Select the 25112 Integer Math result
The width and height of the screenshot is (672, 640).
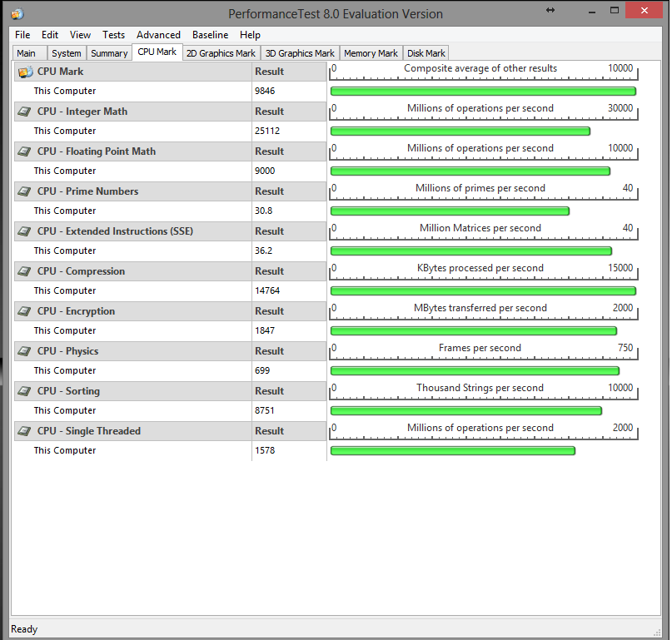(267, 131)
